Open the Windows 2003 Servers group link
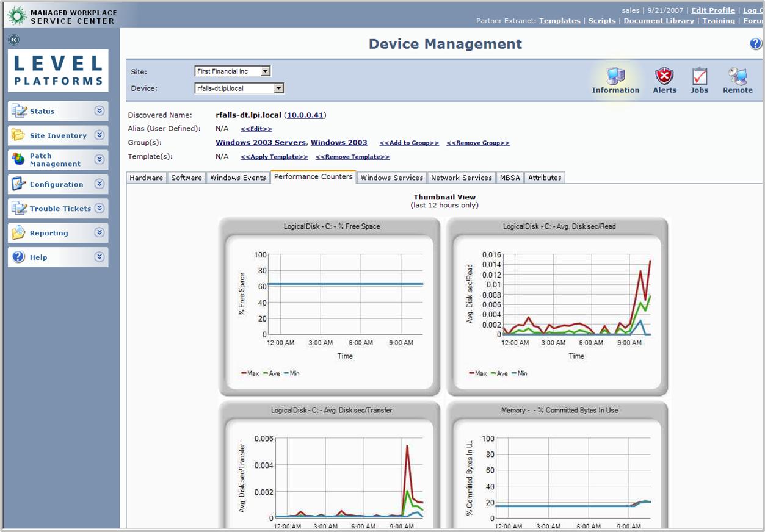Viewport: 765px width, 532px height. pos(261,142)
